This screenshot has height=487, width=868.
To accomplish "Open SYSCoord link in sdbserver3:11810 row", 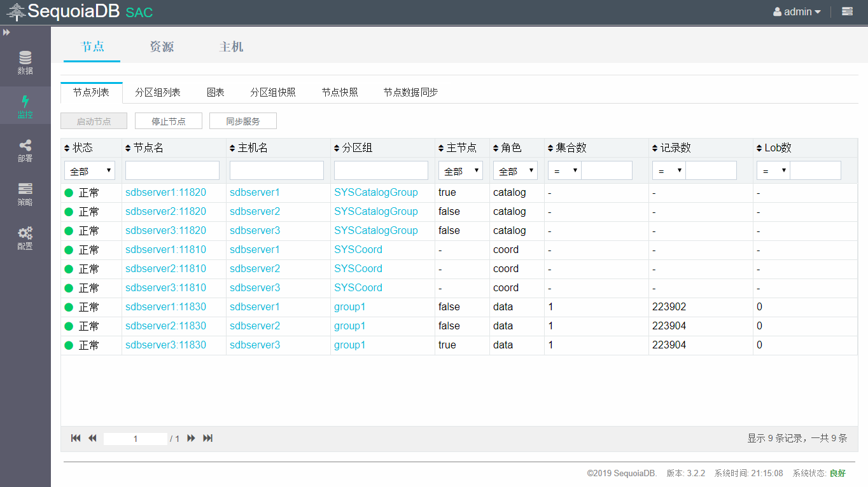I will pyautogui.click(x=358, y=287).
